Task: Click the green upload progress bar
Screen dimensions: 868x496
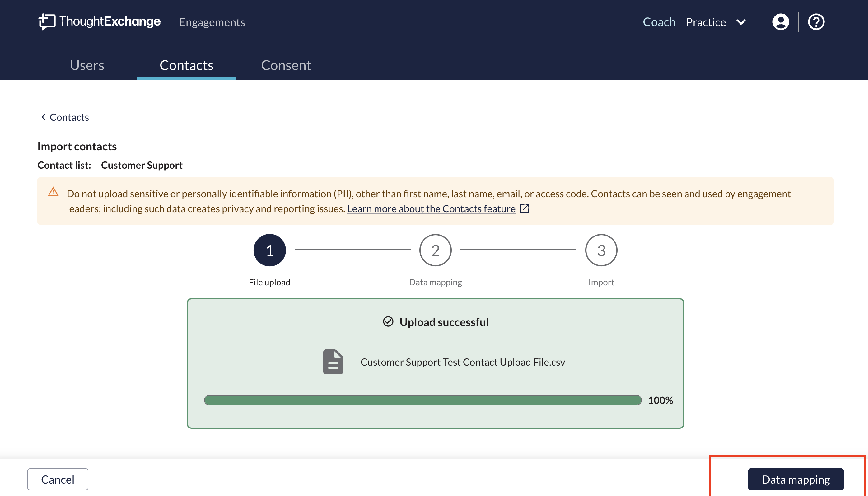Action: pyautogui.click(x=422, y=400)
